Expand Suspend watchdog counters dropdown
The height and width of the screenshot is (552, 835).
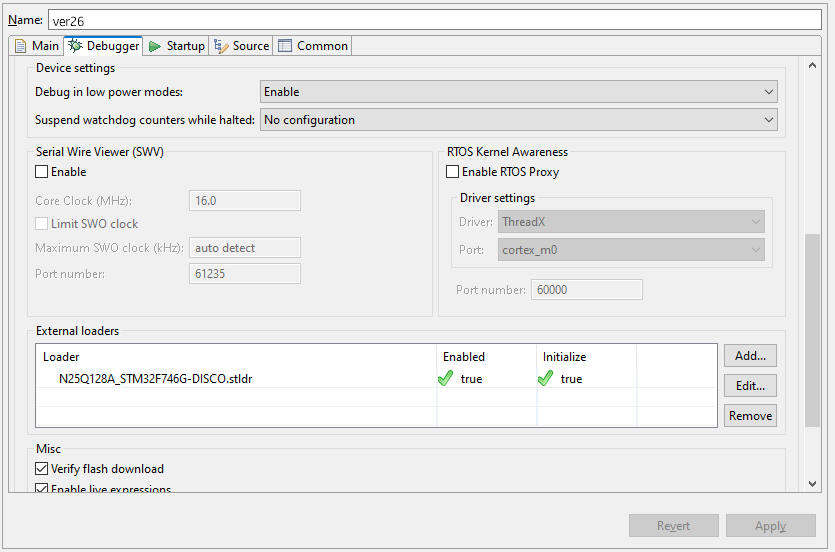point(518,120)
